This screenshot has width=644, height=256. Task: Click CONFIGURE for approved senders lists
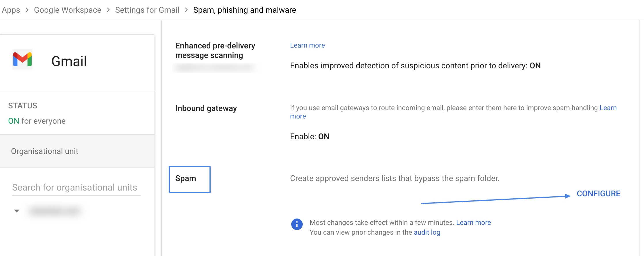[599, 193]
